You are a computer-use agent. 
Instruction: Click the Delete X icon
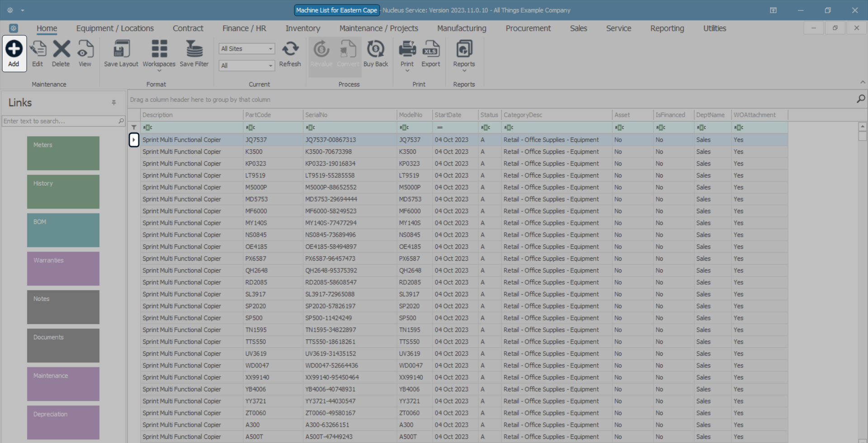coord(61,49)
